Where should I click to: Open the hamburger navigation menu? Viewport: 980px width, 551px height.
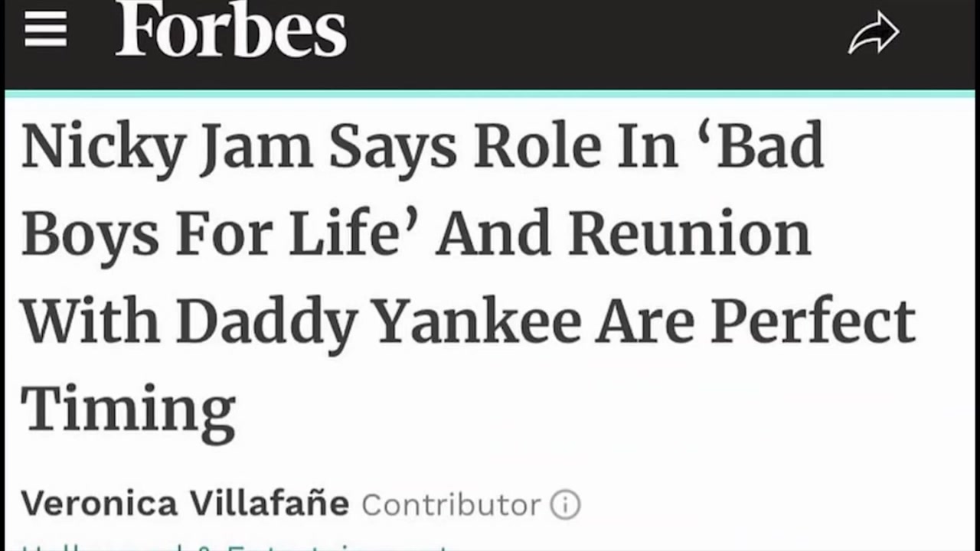45,30
